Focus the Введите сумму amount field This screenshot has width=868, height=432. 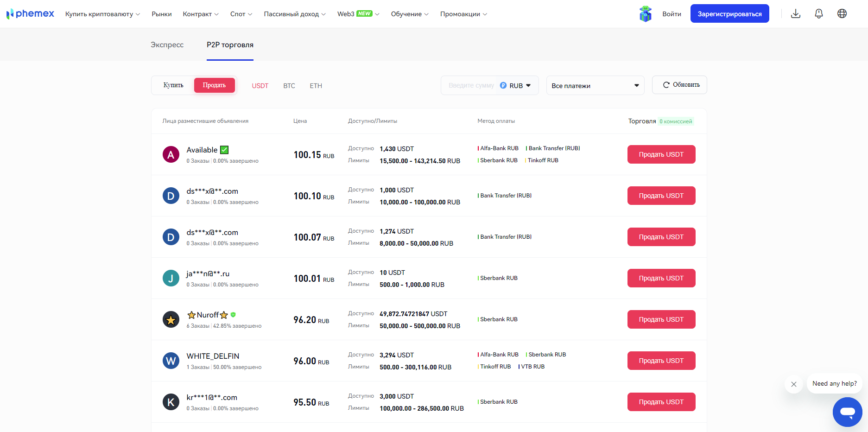[x=471, y=85]
